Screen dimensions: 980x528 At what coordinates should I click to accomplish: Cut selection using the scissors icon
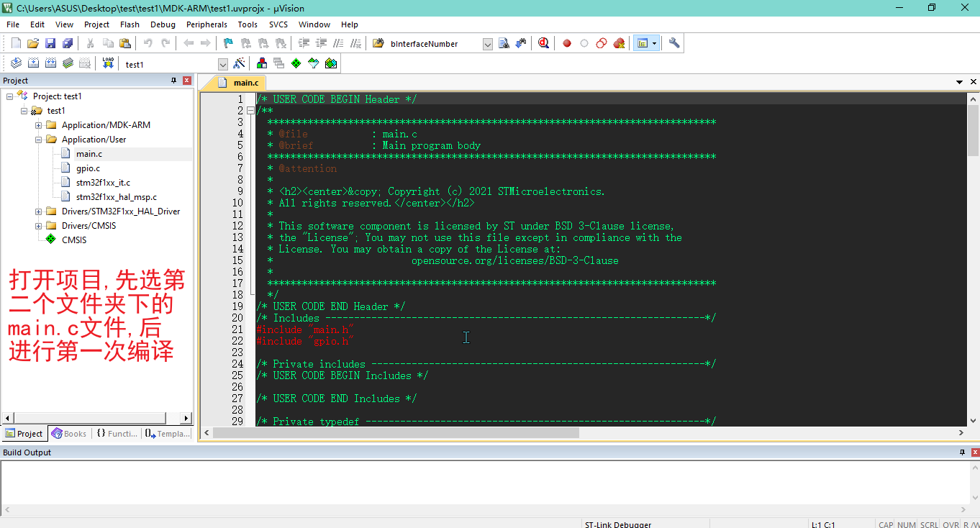(x=91, y=43)
